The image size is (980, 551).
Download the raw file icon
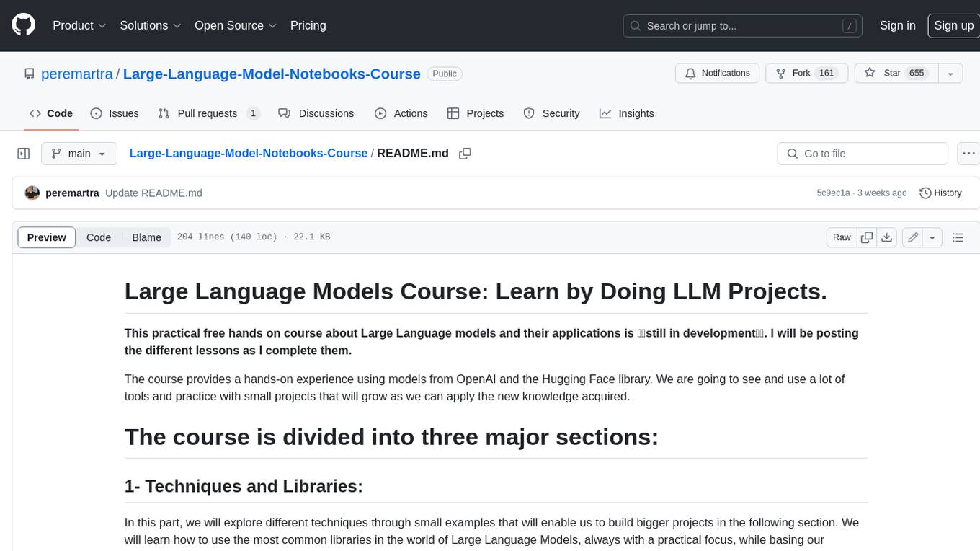click(x=887, y=237)
